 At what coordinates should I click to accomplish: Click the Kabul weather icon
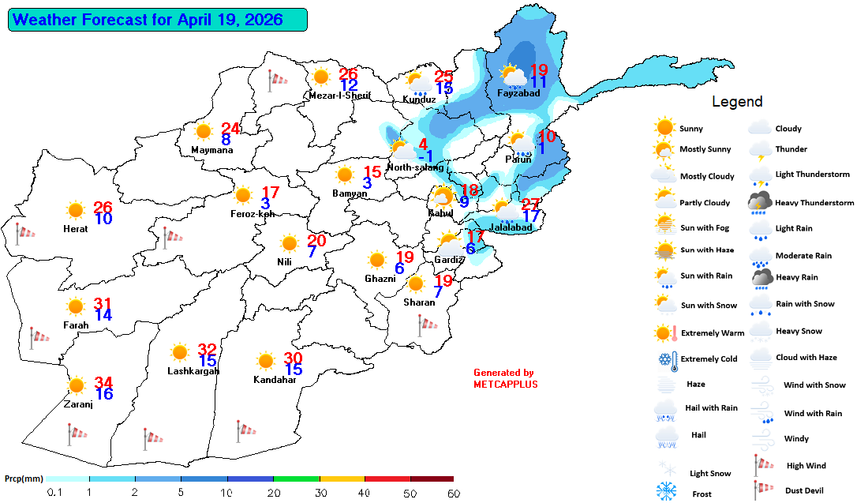pos(443,196)
